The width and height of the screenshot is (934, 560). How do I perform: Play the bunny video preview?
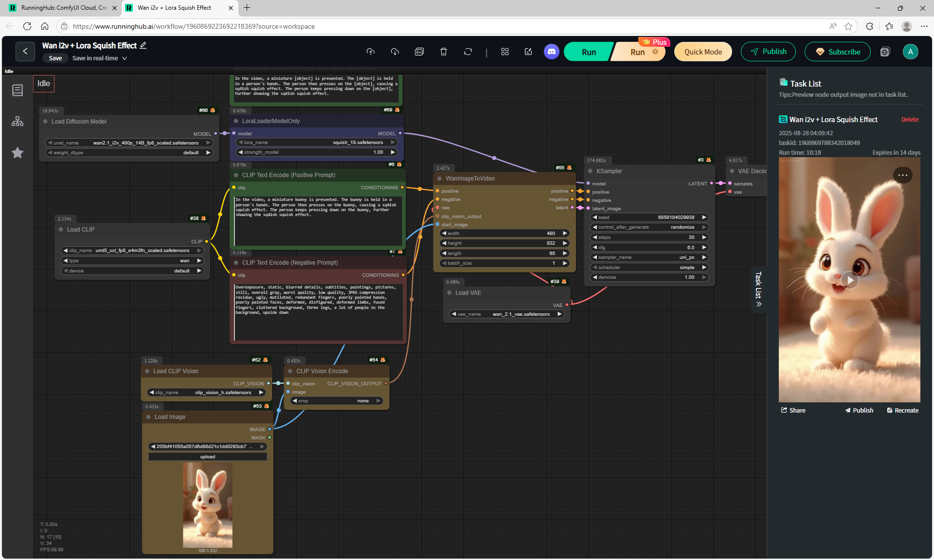pos(849,280)
